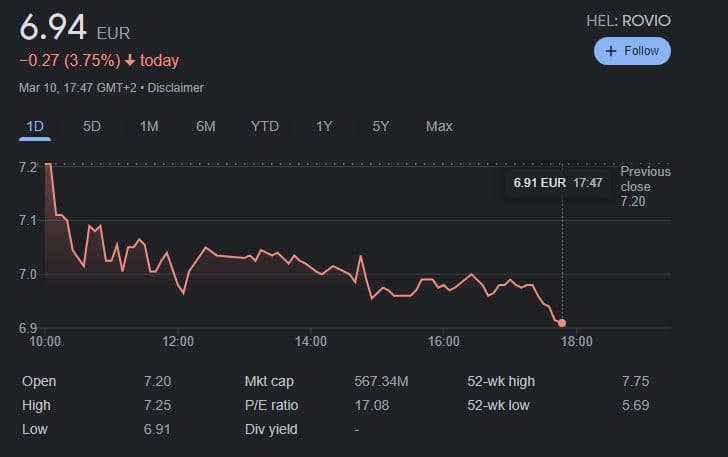Open the Disclaimer link

click(176, 88)
